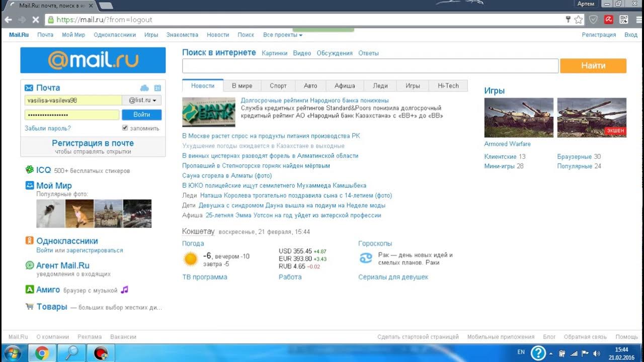
Task: Switch to the Hi-Tech news tab
Action: click(448, 86)
